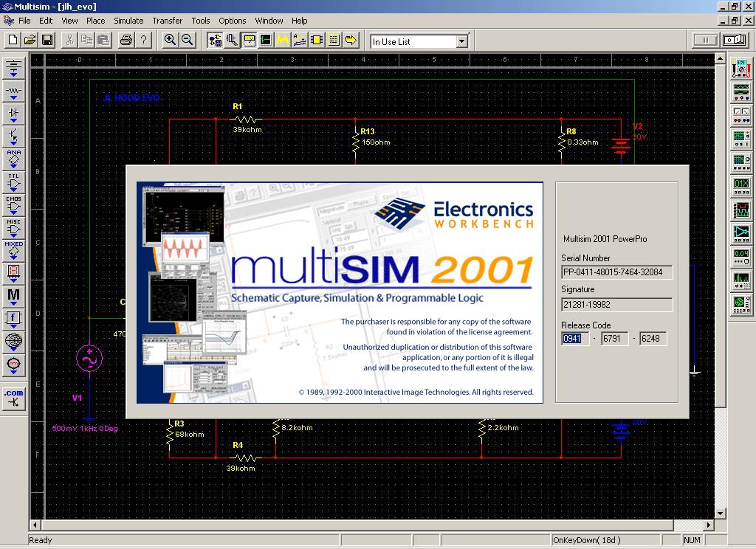Screen dimensions: 756x549
Task: Place a Word Generator instrument
Action: pyautogui.click(x=741, y=185)
